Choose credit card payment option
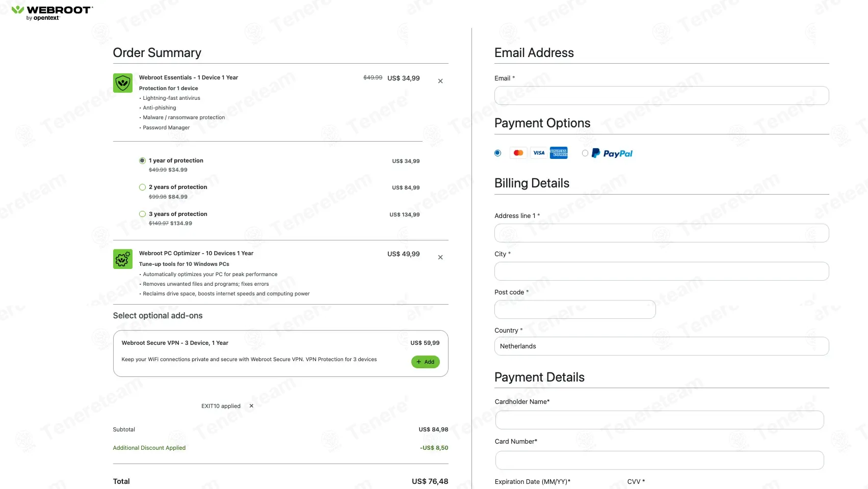The image size is (868, 489). click(498, 153)
